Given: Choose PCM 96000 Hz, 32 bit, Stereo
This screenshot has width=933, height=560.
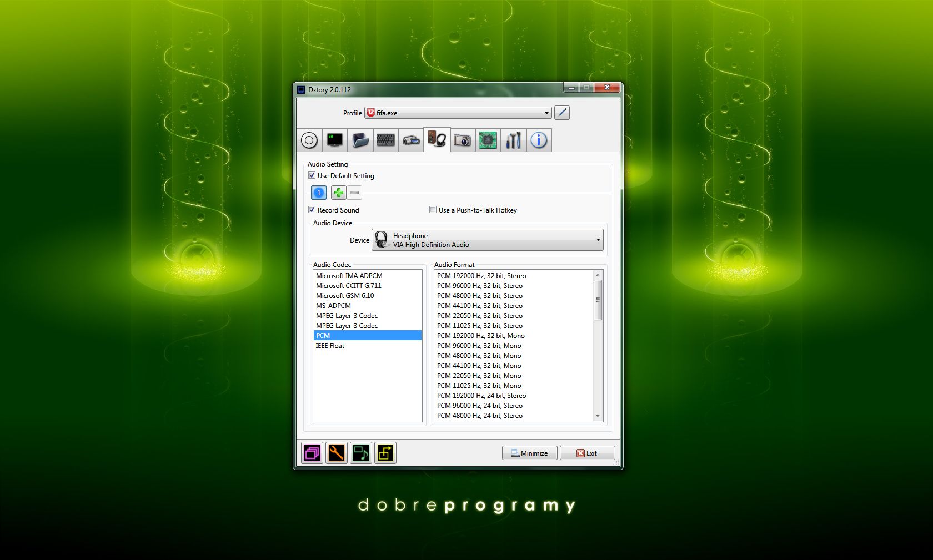Looking at the screenshot, I should pyautogui.click(x=514, y=285).
